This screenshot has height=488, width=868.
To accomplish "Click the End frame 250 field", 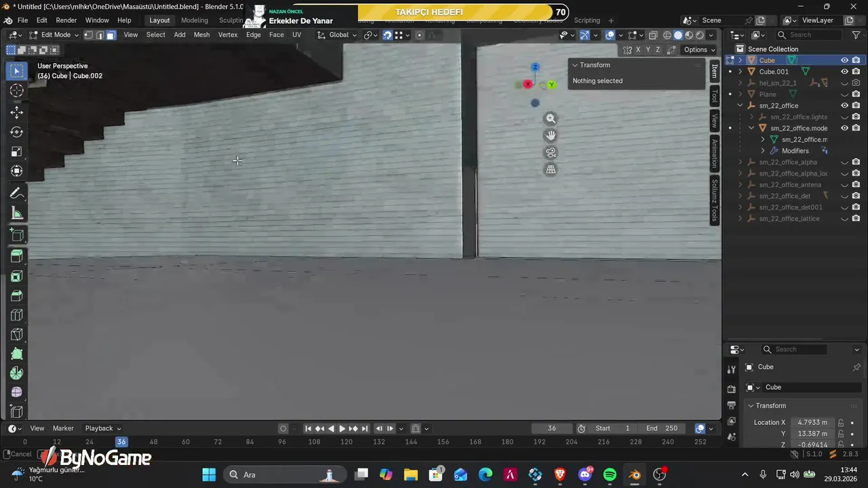I will [x=662, y=428].
